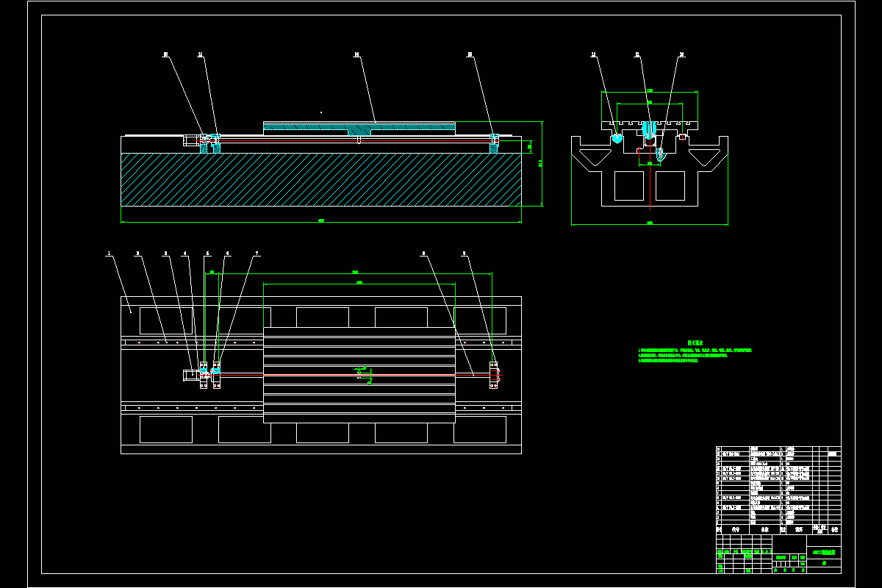The image size is (882, 588).
Task: Select the cyan ball screw nut in the cross-section
Action: point(649,129)
